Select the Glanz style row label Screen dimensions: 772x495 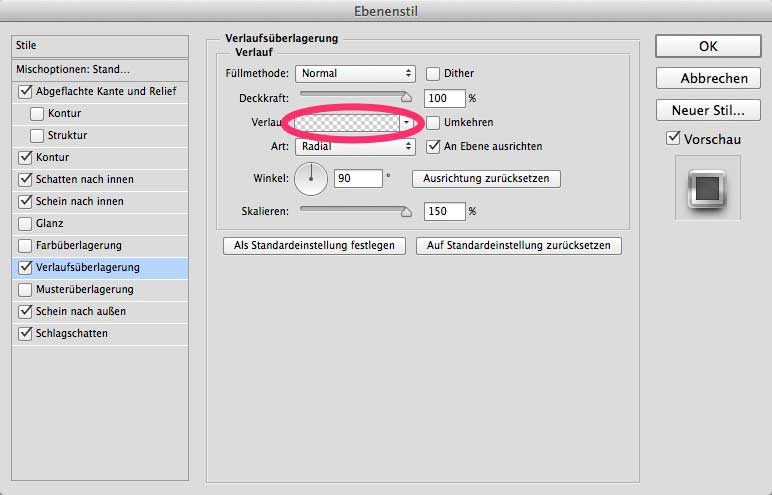click(49, 224)
